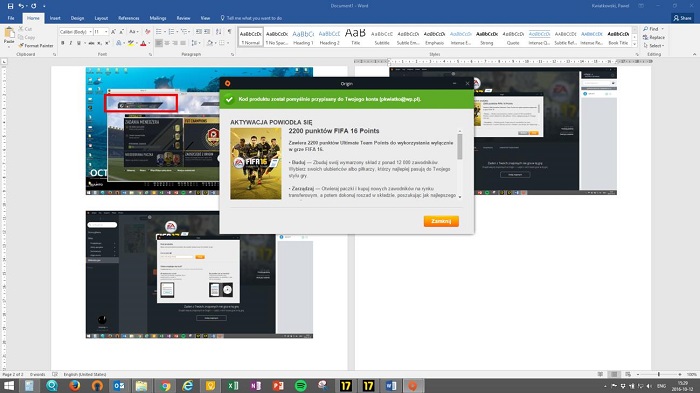This screenshot has height=393, width=700.
Task: Open Spotify from the taskbar
Action: (x=300, y=385)
